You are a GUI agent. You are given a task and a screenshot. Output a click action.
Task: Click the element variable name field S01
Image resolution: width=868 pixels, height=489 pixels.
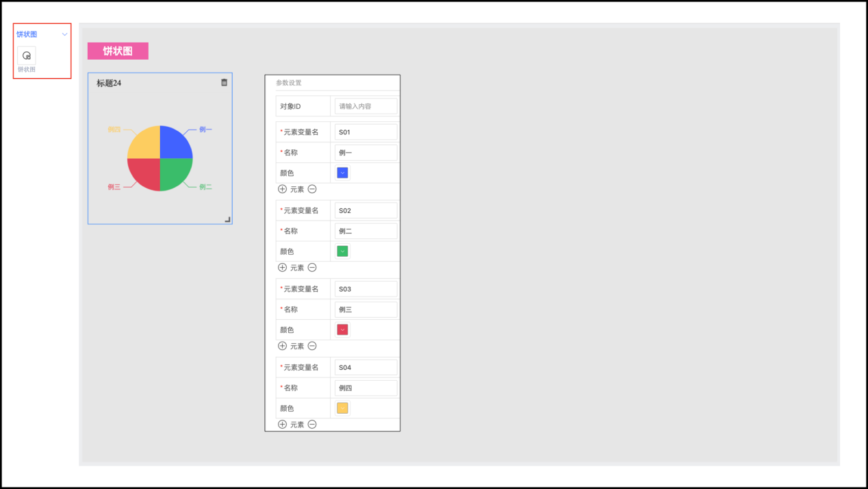(366, 132)
